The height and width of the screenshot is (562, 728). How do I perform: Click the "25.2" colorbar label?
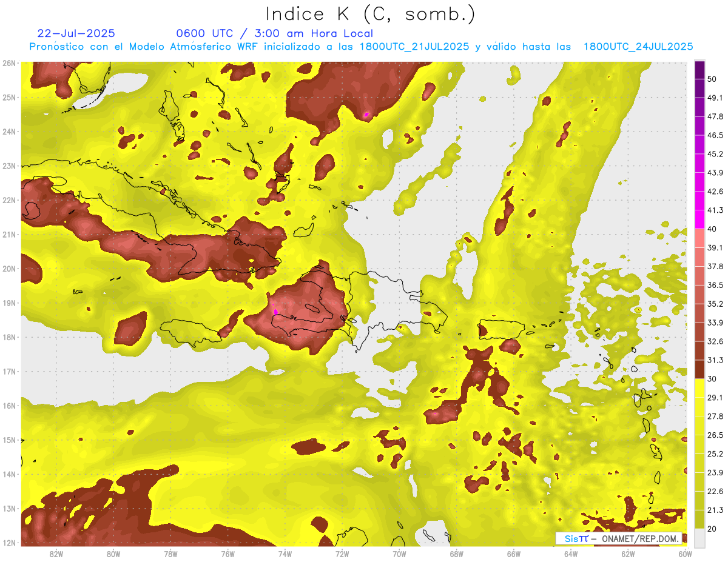pyautogui.click(x=715, y=453)
